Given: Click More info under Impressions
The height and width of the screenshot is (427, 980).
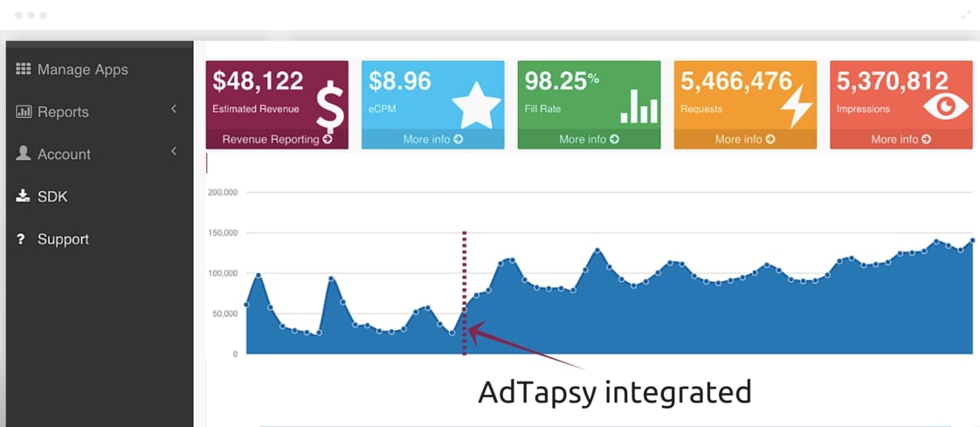Looking at the screenshot, I should tap(901, 140).
